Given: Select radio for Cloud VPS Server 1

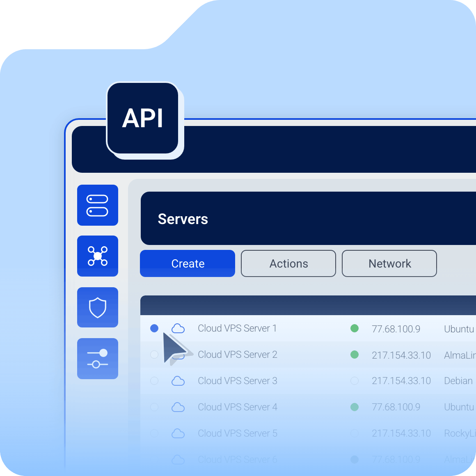Looking at the screenshot, I should (x=154, y=328).
